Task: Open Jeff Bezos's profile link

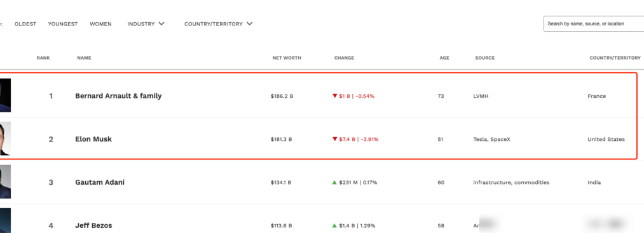Action: point(93,225)
